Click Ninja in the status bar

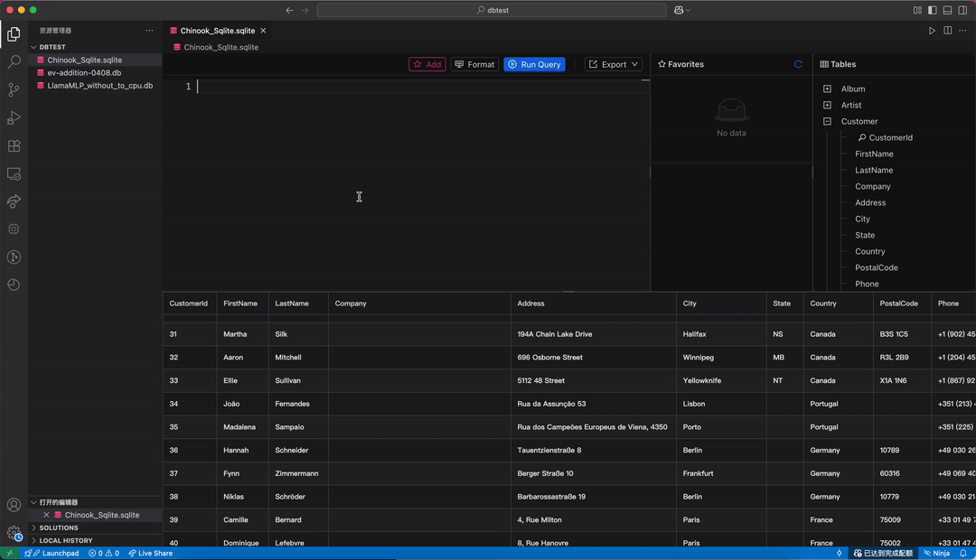(x=937, y=553)
